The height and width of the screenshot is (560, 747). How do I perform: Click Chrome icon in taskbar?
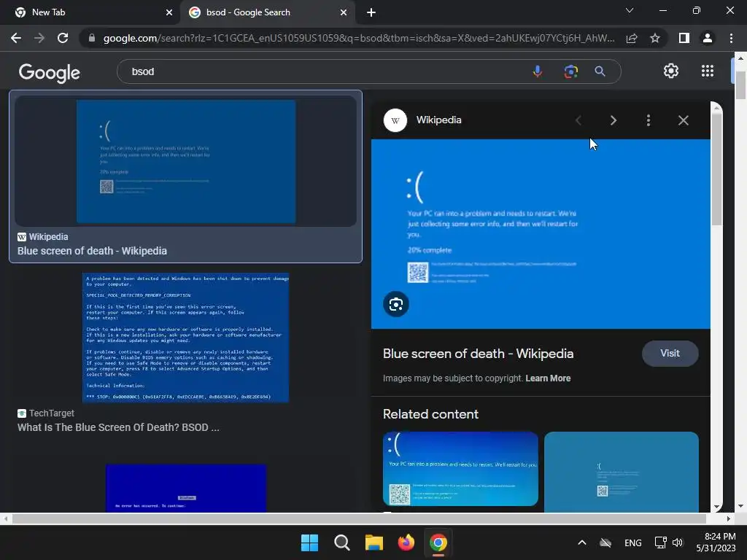[x=438, y=542]
